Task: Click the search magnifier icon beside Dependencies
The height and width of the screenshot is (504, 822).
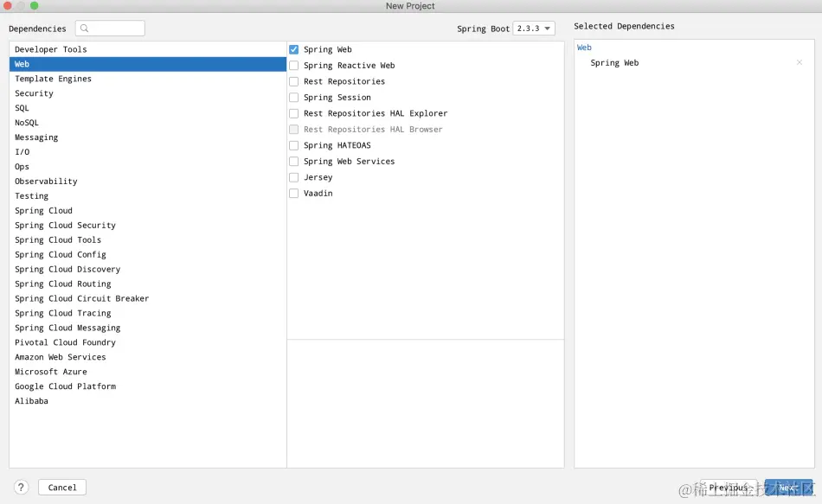Action: [85, 29]
